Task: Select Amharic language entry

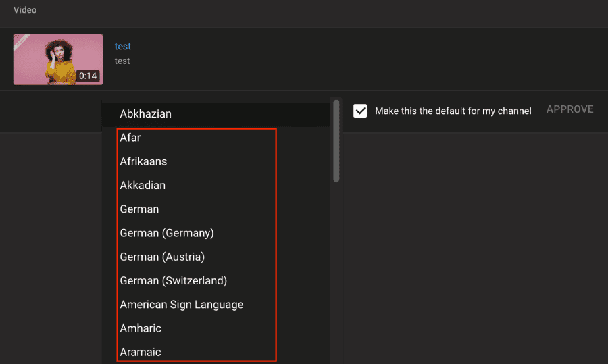Action: (x=216, y=328)
